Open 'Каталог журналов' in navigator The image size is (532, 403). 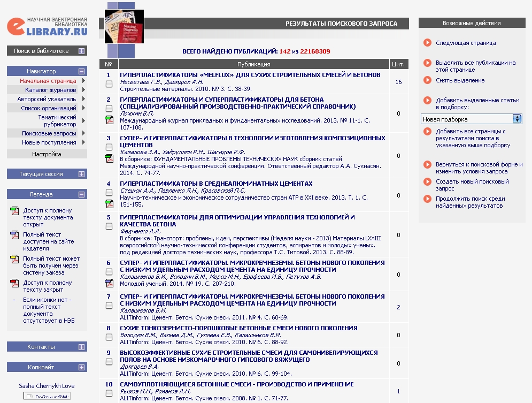click(51, 90)
